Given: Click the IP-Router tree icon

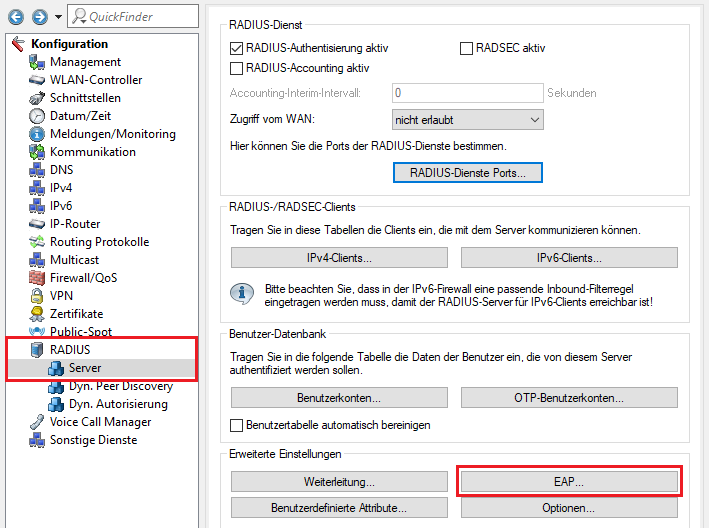Looking at the screenshot, I should point(37,224).
